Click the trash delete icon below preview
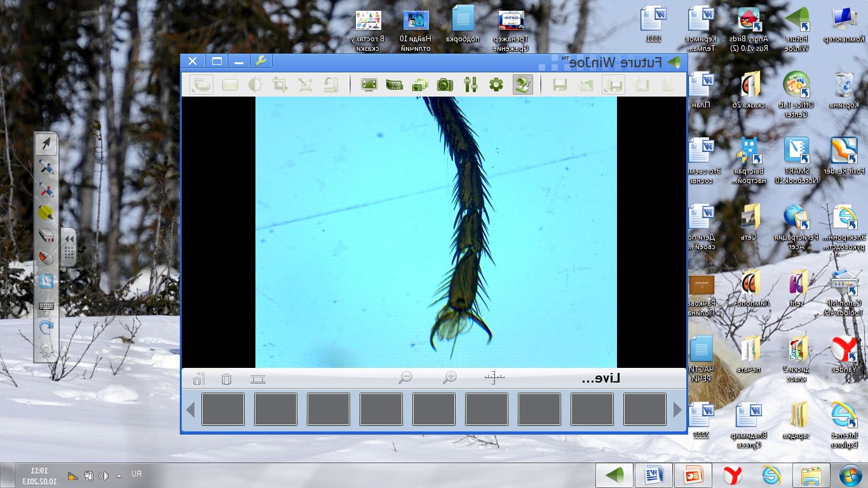 226,379
